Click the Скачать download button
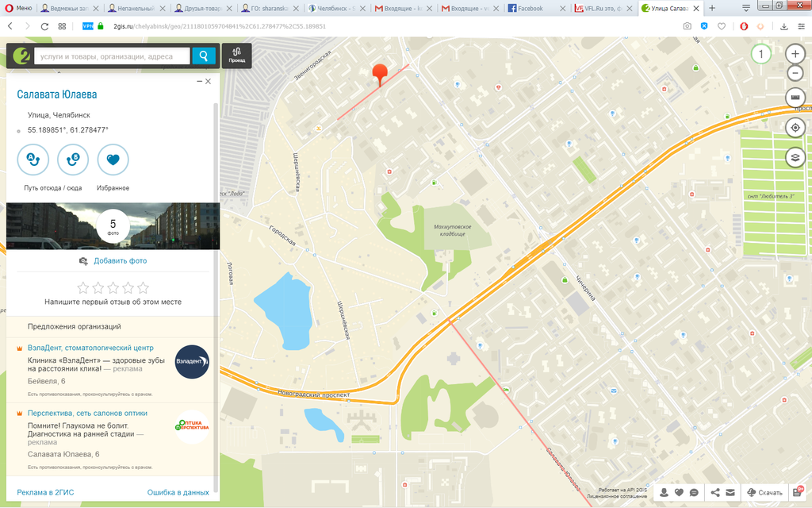The image size is (812, 508). [x=764, y=493]
